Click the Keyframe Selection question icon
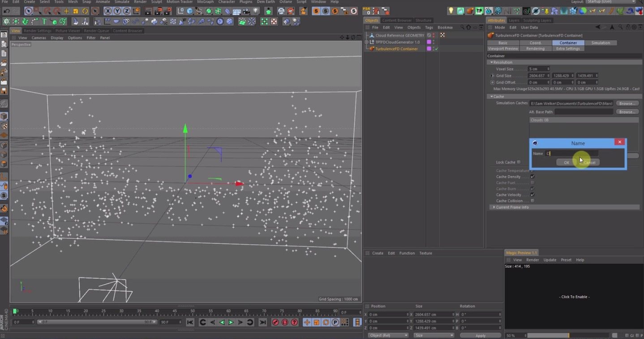 pyautogui.click(x=294, y=322)
